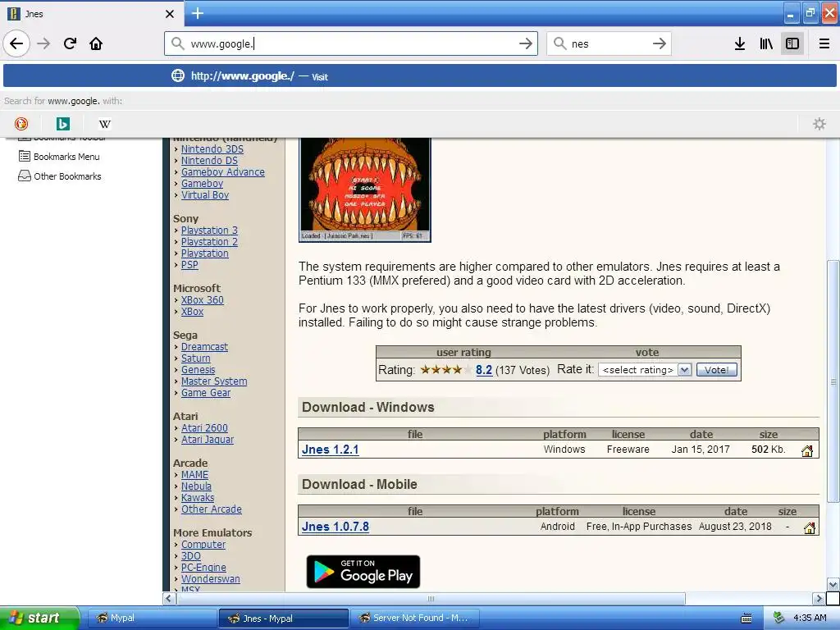
Task: Open the select rating dropdown
Action: tap(645, 370)
